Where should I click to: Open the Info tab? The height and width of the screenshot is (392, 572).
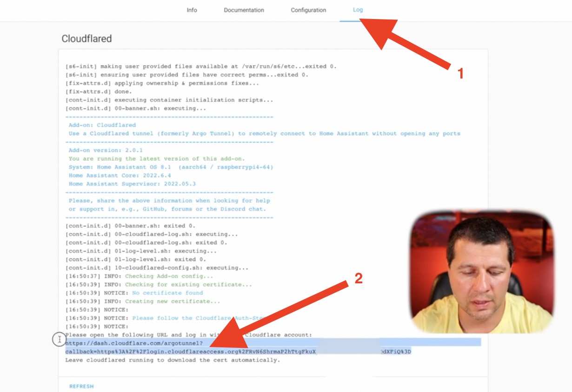coord(192,10)
